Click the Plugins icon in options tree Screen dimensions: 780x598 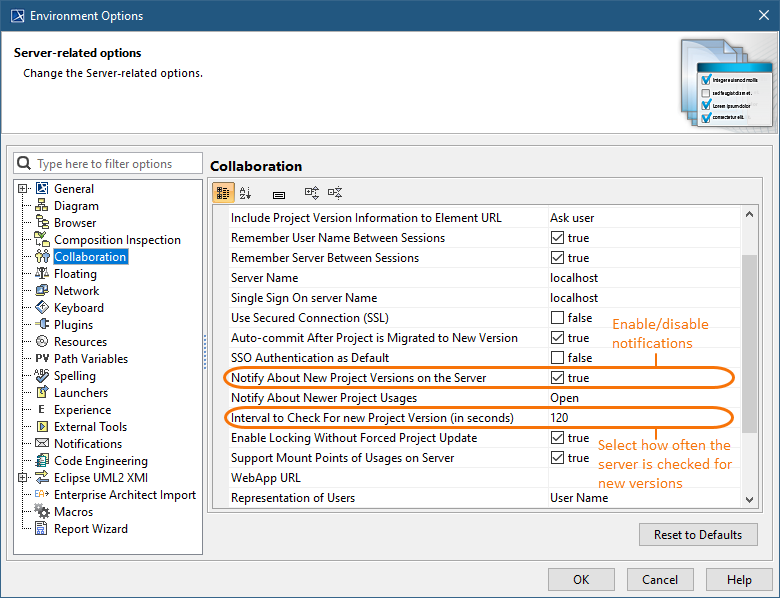(42, 325)
